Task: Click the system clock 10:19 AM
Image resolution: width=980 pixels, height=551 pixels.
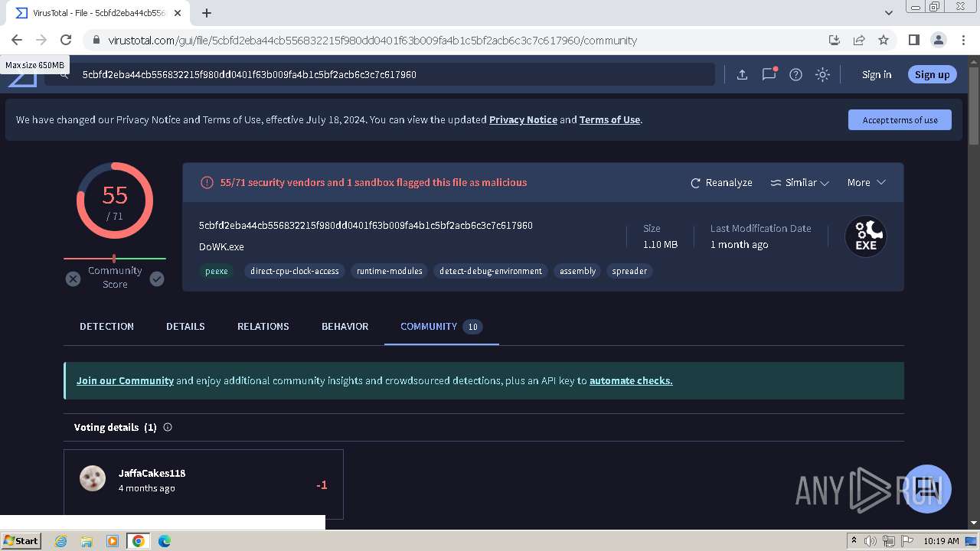Action: (941, 541)
